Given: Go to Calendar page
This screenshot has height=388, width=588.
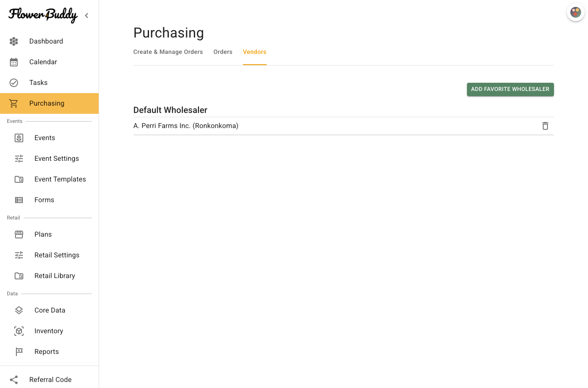Looking at the screenshot, I should tap(49, 62).
